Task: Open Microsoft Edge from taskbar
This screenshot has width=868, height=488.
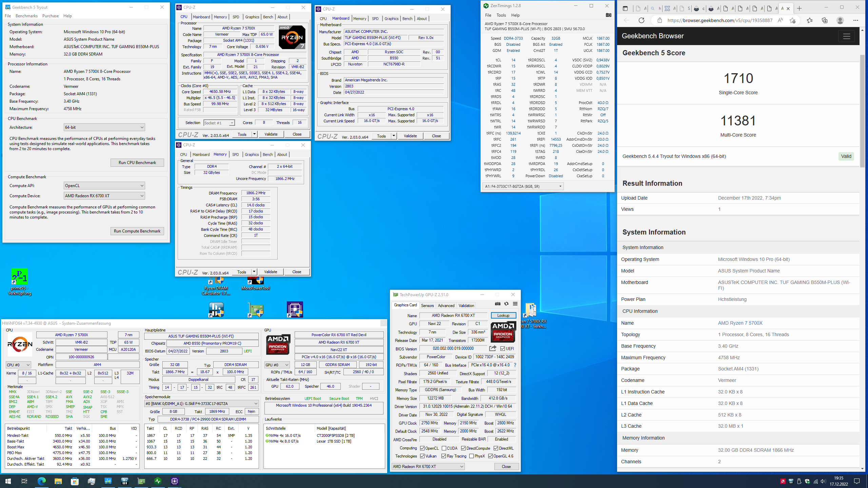Action: click(41, 481)
